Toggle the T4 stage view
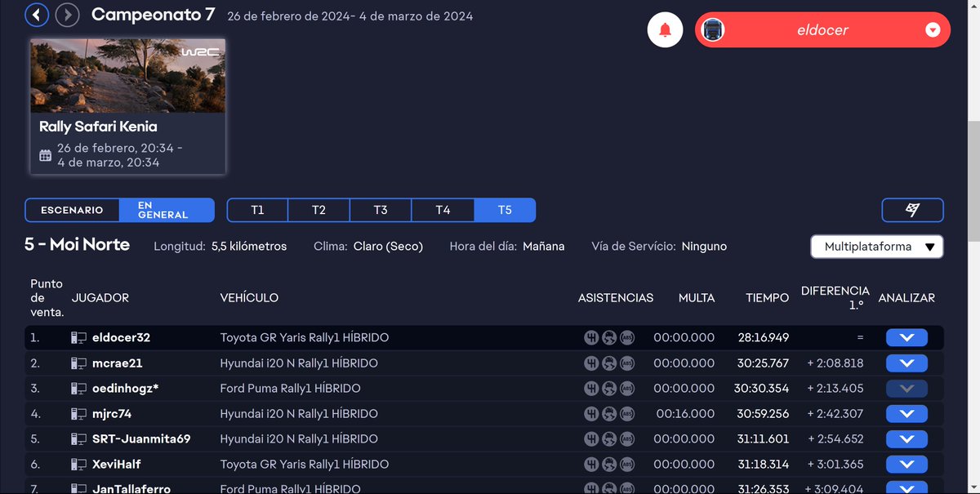Viewport: 980px width, 494px height. click(x=443, y=210)
